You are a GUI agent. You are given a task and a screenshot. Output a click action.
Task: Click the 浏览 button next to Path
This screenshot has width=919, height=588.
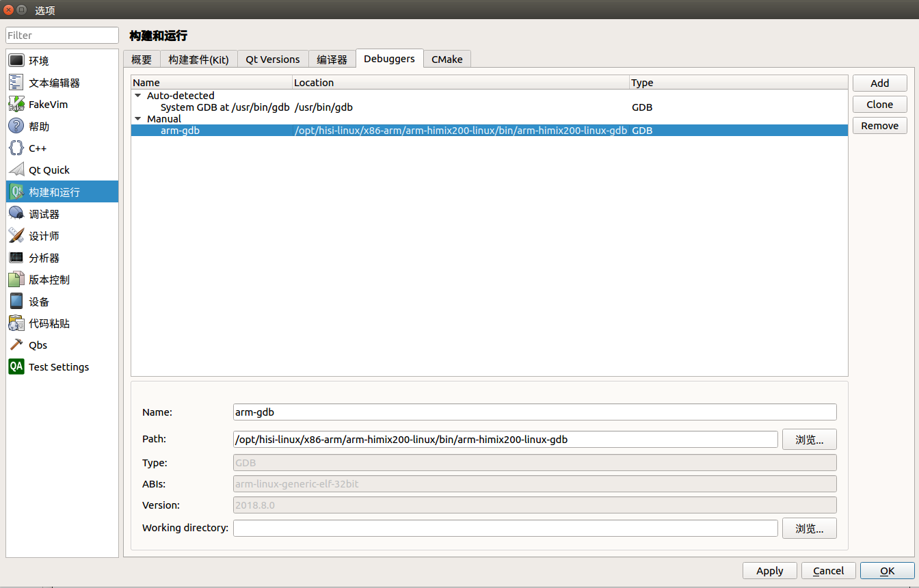click(x=809, y=439)
